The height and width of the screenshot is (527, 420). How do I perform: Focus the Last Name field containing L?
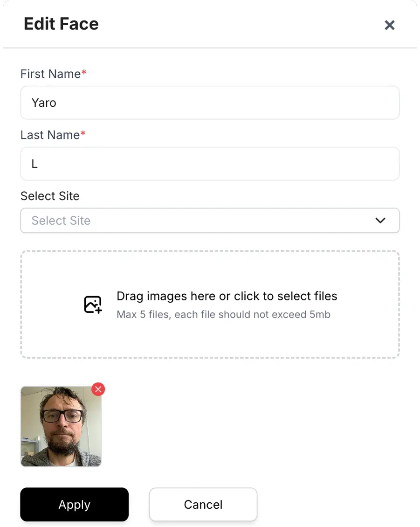point(210,164)
